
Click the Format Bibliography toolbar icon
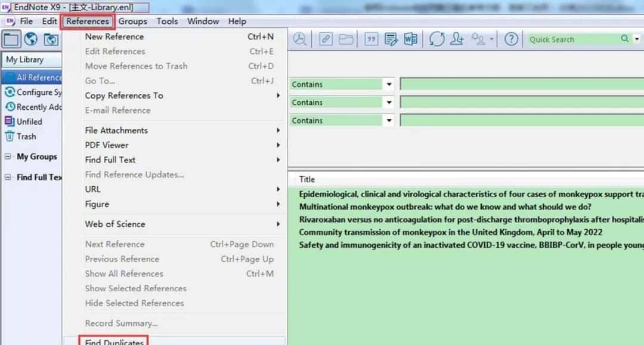[391, 39]
